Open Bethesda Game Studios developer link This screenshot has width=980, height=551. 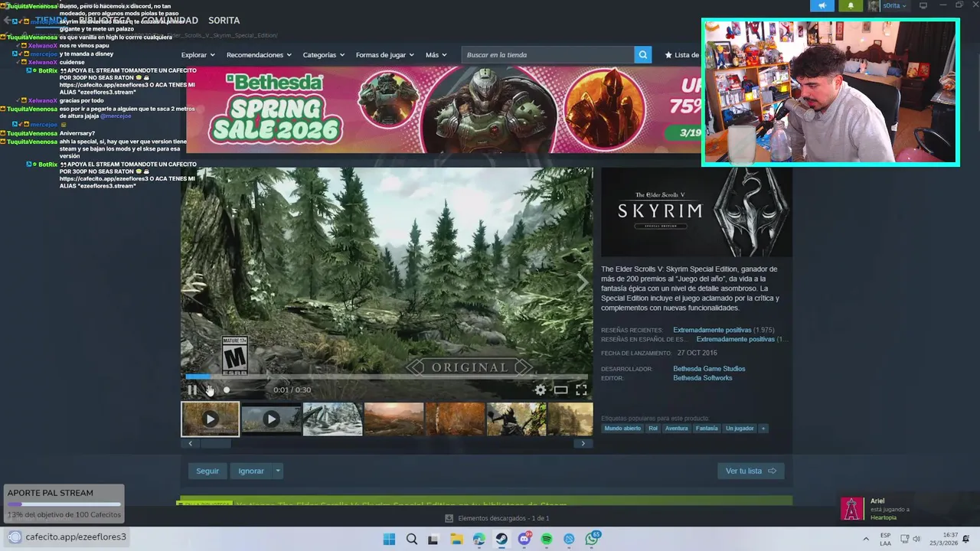click(x=709, y=369)
